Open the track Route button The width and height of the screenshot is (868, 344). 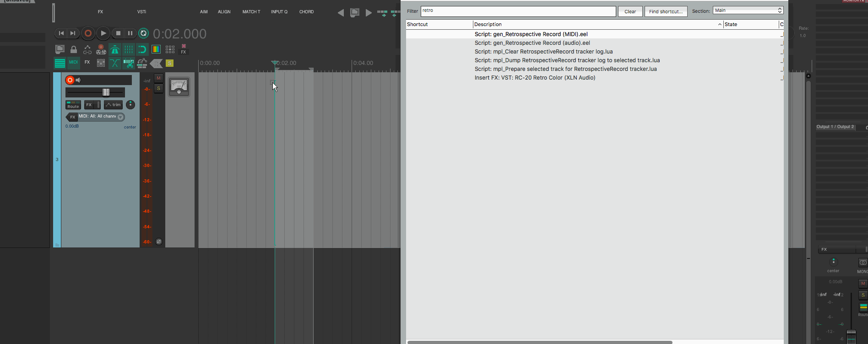(73, 105)
